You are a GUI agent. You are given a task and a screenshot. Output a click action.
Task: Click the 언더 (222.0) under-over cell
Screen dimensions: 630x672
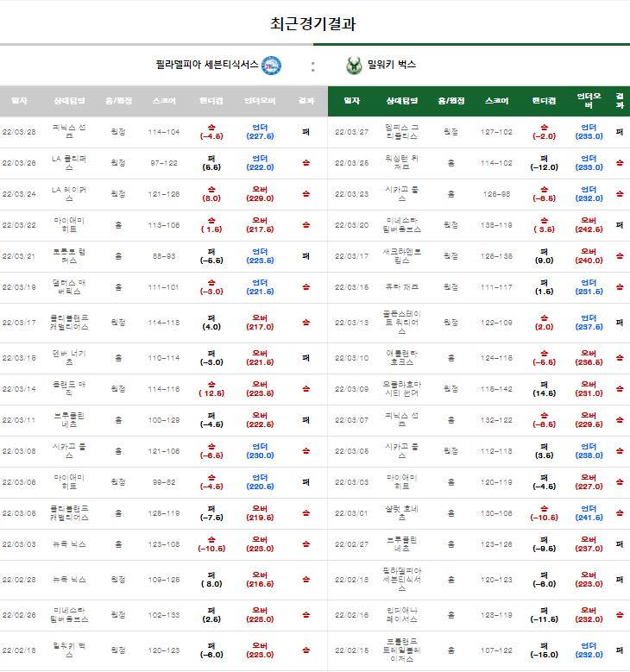pyautogui.click(x=260, y=163)
